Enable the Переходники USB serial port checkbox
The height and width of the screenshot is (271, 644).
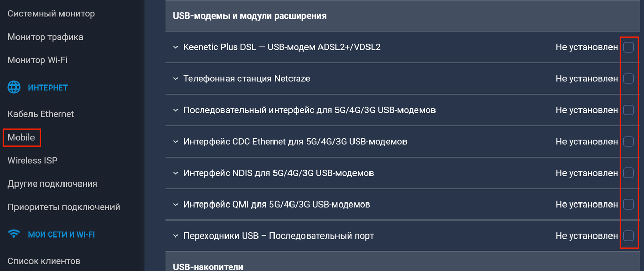pyautogui.click(x=629, y=236)
